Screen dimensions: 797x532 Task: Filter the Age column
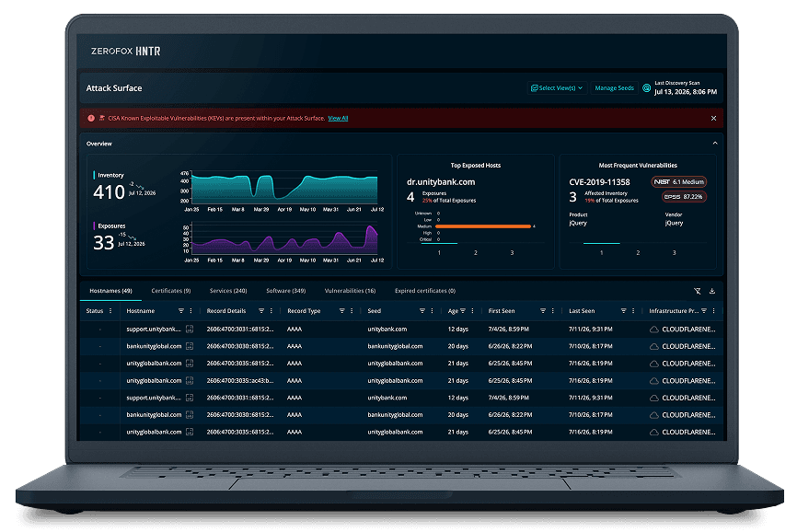463,310
